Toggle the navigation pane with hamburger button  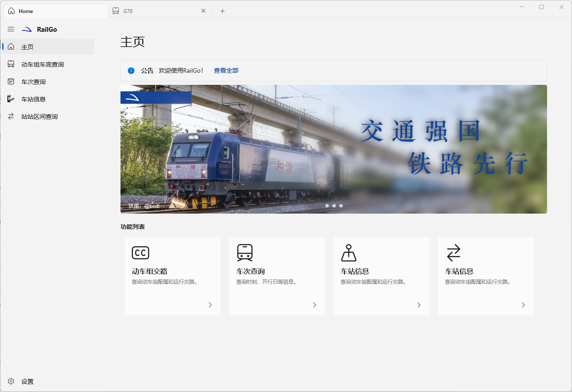[x=11, y=29]
